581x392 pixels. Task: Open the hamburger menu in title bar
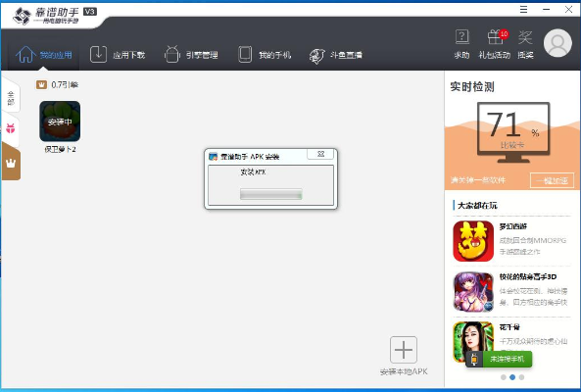tap(523, 9)
